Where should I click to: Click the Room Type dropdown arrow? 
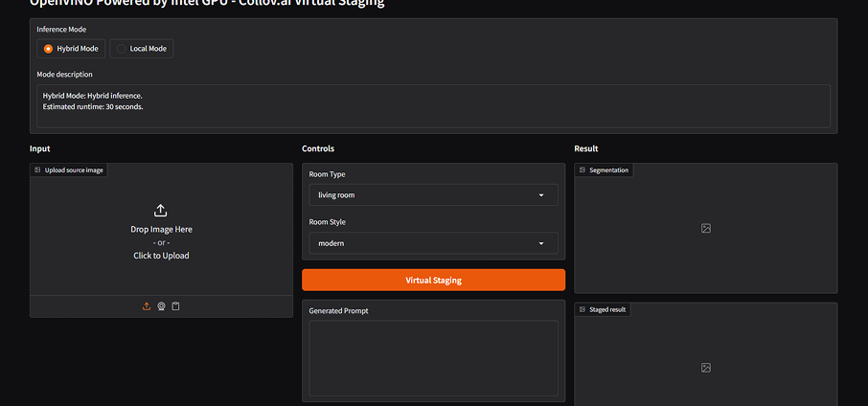click(542, 195)
